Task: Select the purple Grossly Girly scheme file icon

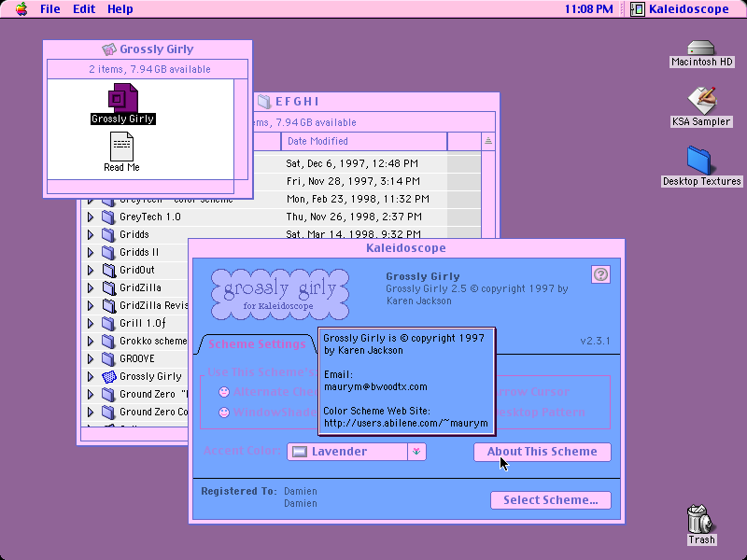Action: tap(123, 98)
